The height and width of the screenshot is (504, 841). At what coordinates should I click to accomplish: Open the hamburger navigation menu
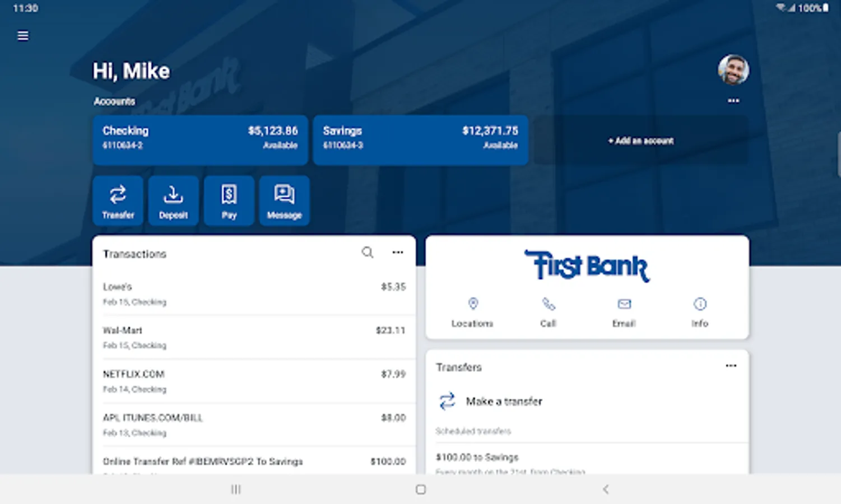pyautogui.click(x=23, y=36)
